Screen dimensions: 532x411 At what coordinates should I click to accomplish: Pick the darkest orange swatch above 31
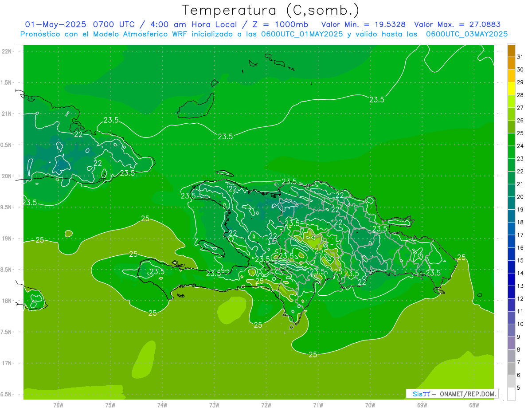point(511,51)
